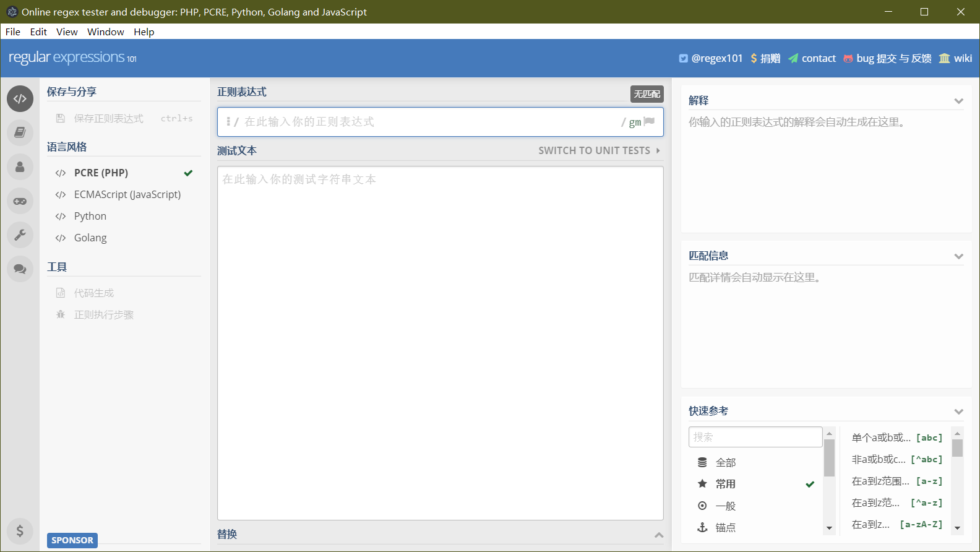Click the quick reference 搜索 field
Image resolution: width=980 pixels, height=552 pixels.
pyautogui.click(x=755, y=437)
